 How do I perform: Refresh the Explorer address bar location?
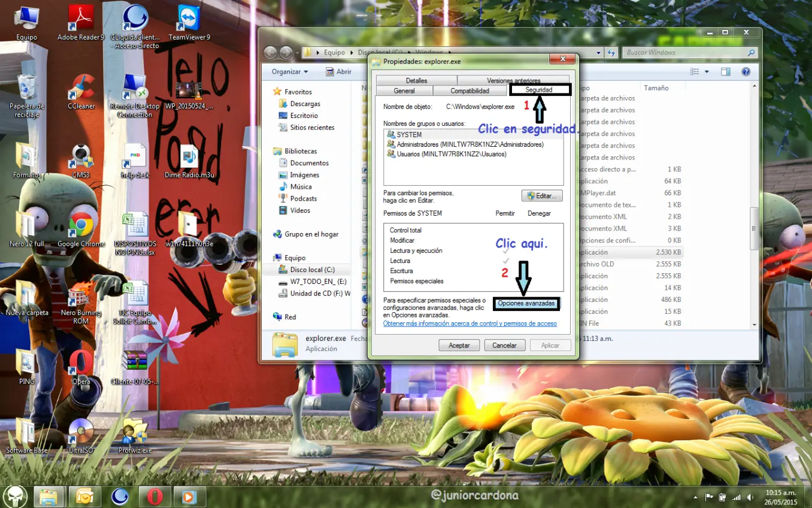611,53
